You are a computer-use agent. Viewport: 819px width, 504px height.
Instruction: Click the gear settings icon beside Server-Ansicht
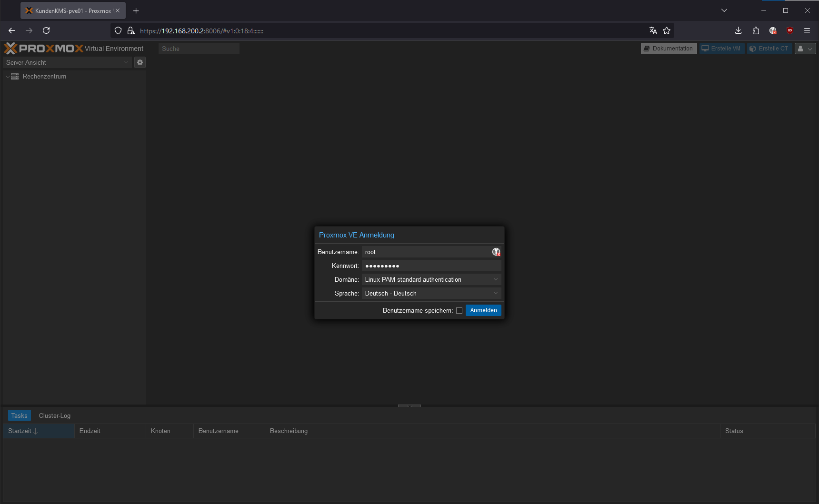140,62
